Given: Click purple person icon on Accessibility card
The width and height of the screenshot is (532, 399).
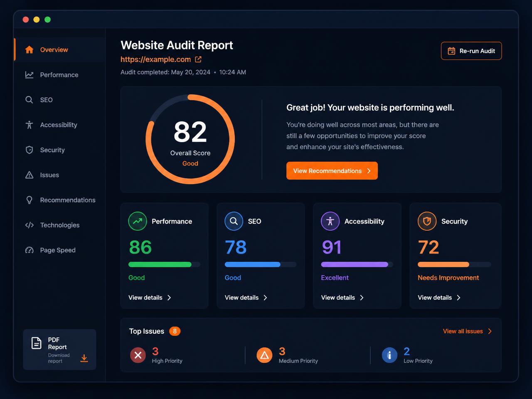Looking at the screenshot, I should click(x=330, y=221).
